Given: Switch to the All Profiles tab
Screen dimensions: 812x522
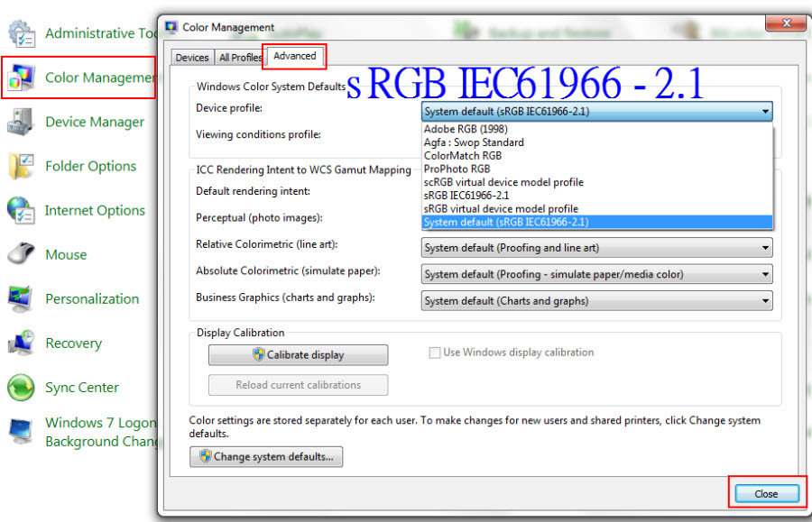Looking at the screenshot, I should (240, 58).
